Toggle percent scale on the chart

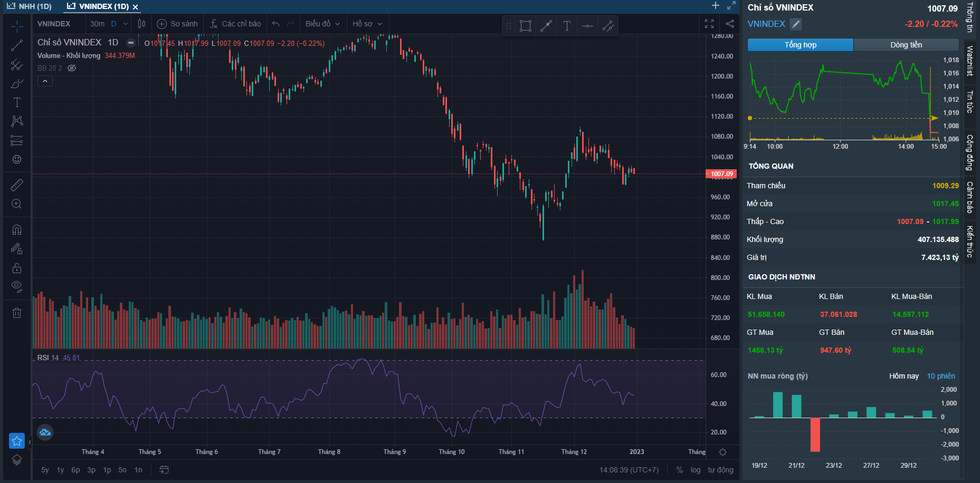pyautogui.click(x=680, y=470)
